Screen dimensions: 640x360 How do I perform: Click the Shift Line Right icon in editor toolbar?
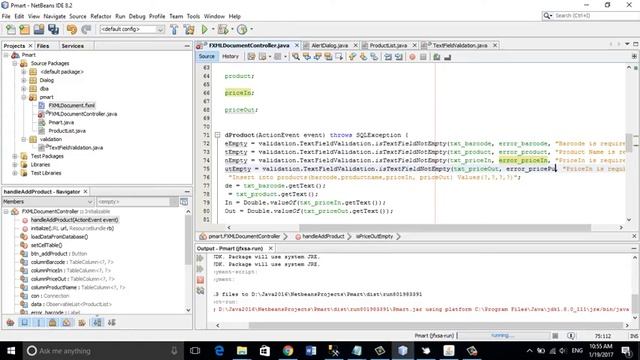pos(399,57)
